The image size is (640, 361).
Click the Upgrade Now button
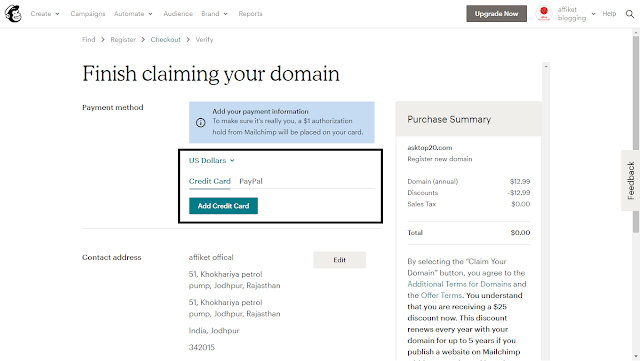(x=496, y=13)
